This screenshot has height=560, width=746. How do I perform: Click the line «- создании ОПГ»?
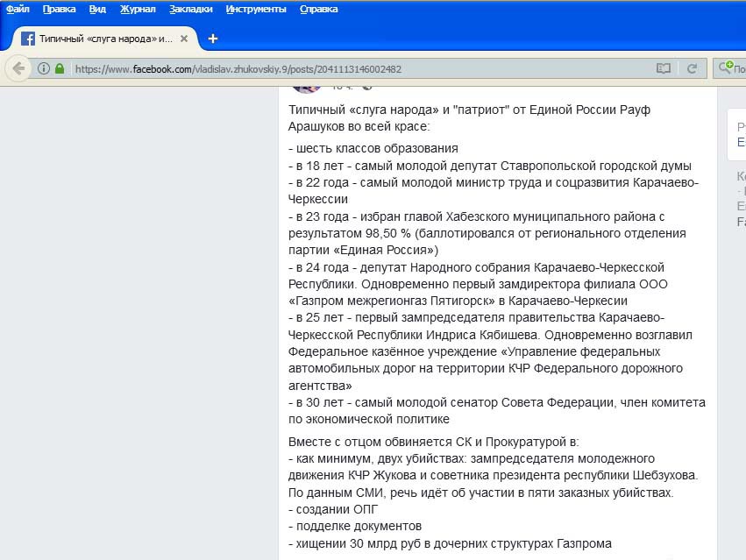(333, 509)
